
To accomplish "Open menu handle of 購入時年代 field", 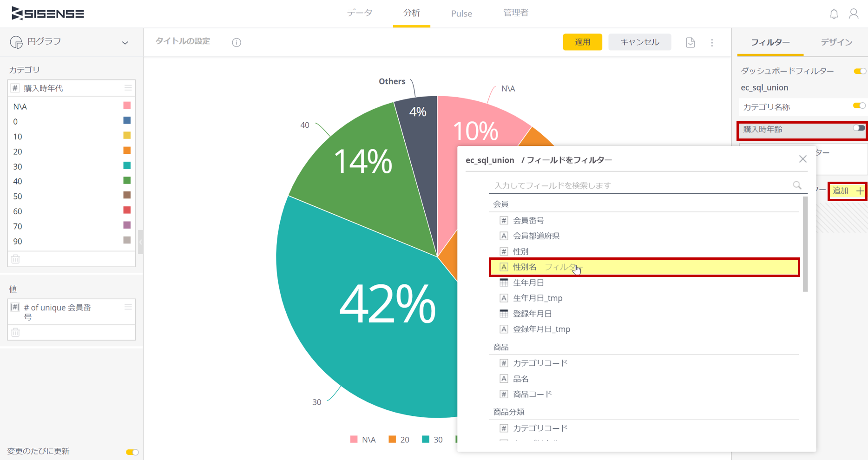I will point(128,88).
